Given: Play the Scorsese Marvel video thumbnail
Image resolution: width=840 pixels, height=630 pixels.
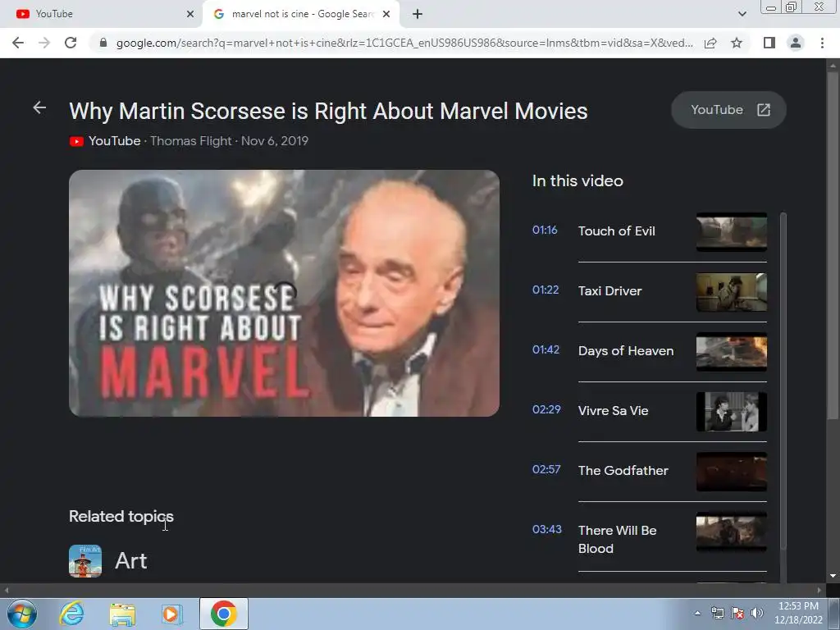Looking at the screenshot, I should (x=284, y=293).
